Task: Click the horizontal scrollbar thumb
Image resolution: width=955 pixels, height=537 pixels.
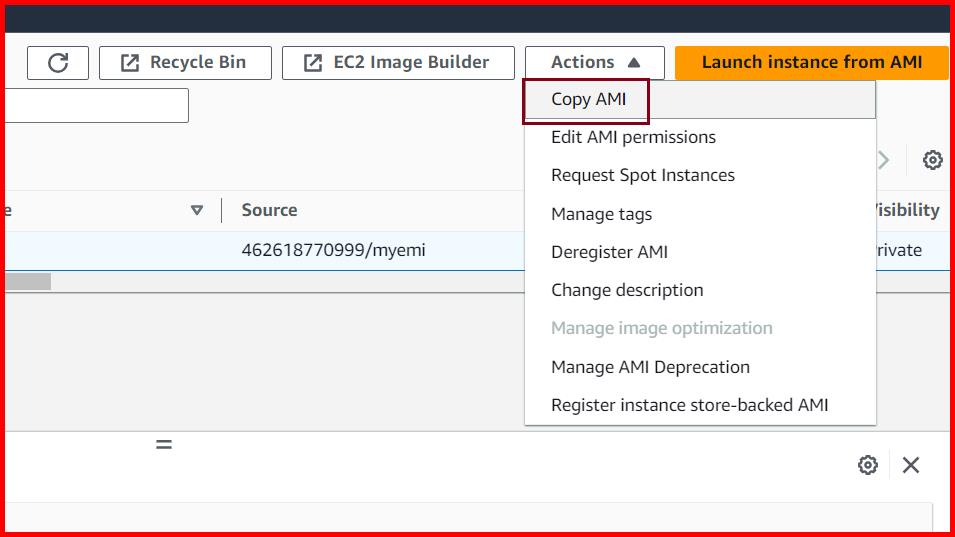Action: (28, 281)
